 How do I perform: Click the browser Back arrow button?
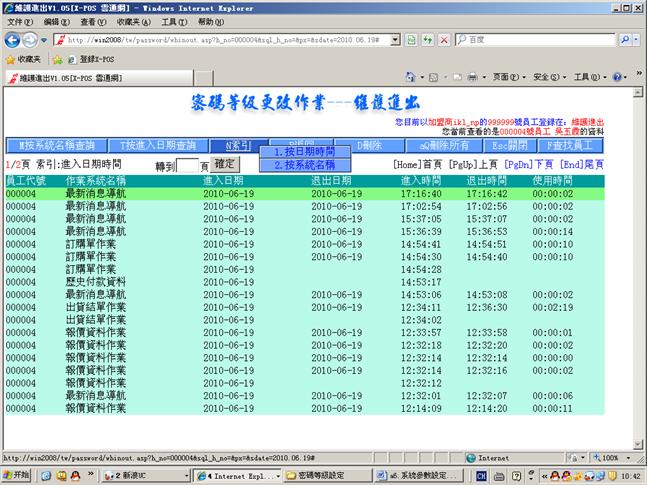(13, 40)
